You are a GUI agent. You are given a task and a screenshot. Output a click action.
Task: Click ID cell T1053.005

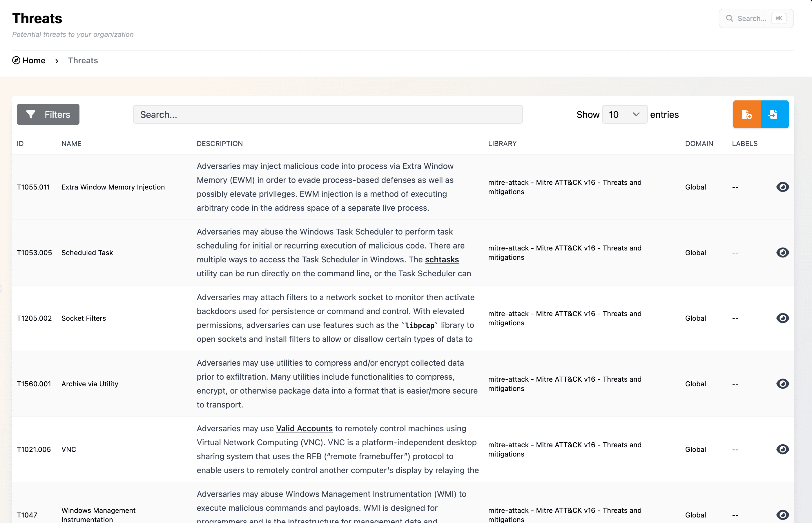(34, 253)
